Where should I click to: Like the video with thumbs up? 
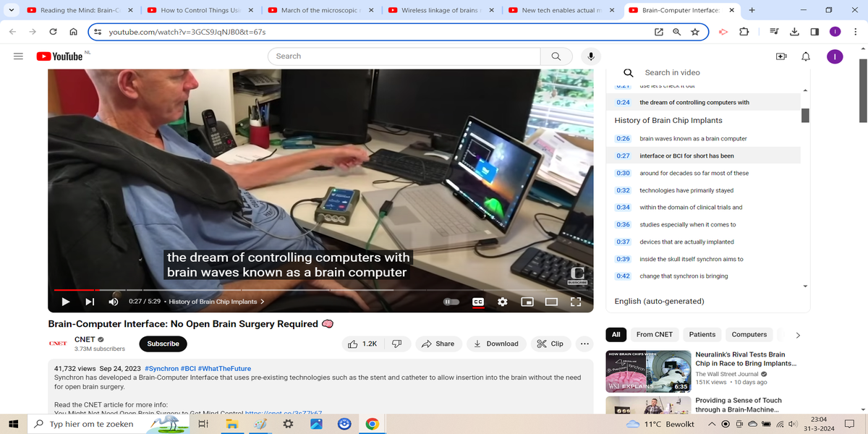pos(362,344)
